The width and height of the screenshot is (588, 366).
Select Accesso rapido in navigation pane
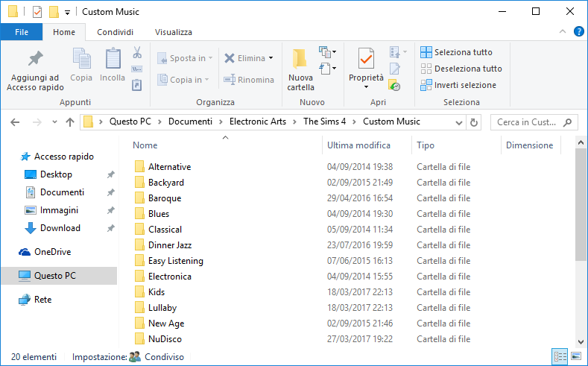pos(64,157)
